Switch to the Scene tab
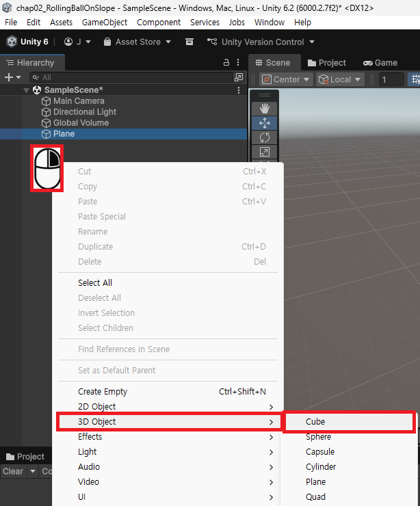This screenshot has width=420, height=506. click(273, 63)
